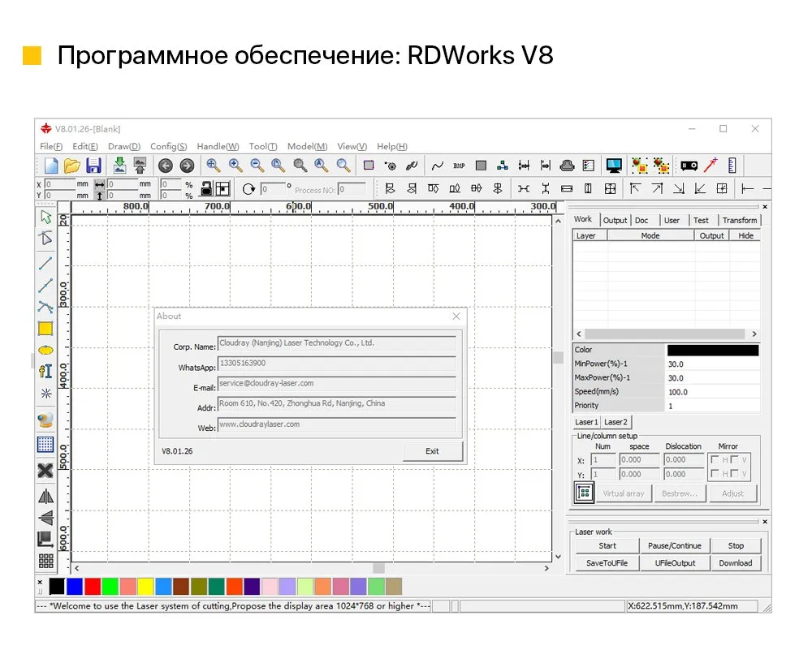Click Exit in the About dialog
Image resolution: width=812 pixels, height=659 pixels.
pyautogui.click(x=433, y=451)
